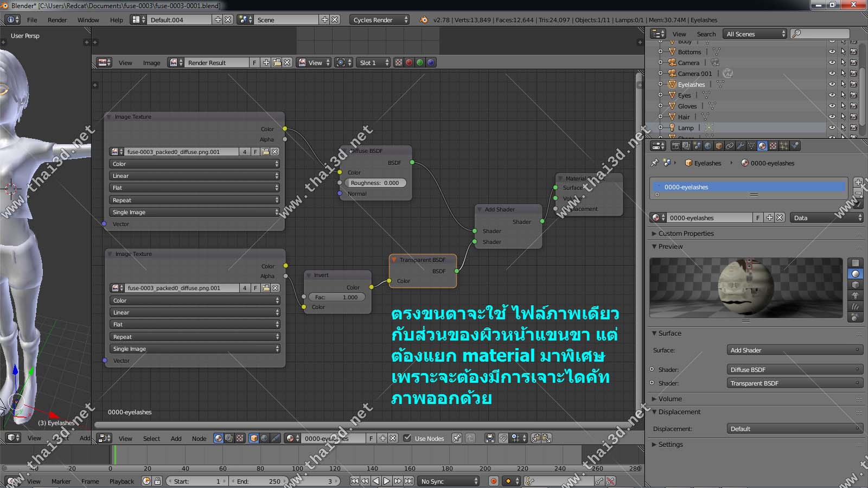Open Data link dropdown for material

(826, 217)
